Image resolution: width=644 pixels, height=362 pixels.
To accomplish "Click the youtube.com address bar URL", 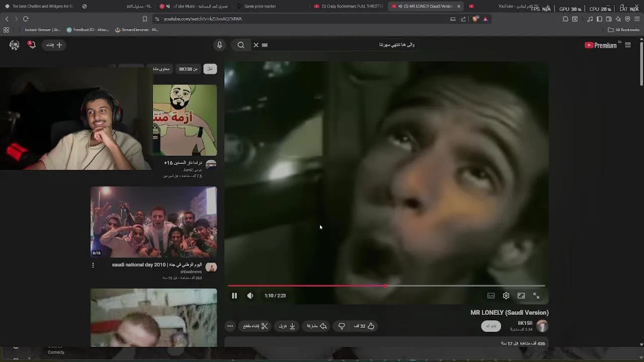I will point(203,19).
